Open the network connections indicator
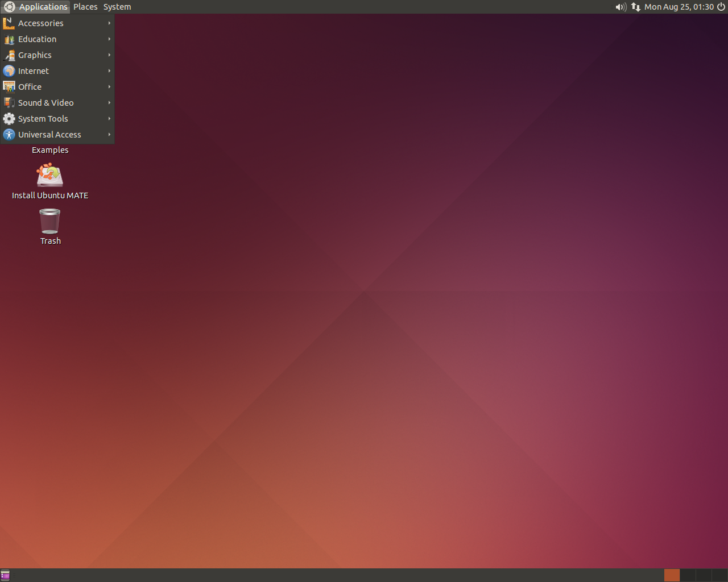This screenshot has height=582, width=728. tap(636, 7)
